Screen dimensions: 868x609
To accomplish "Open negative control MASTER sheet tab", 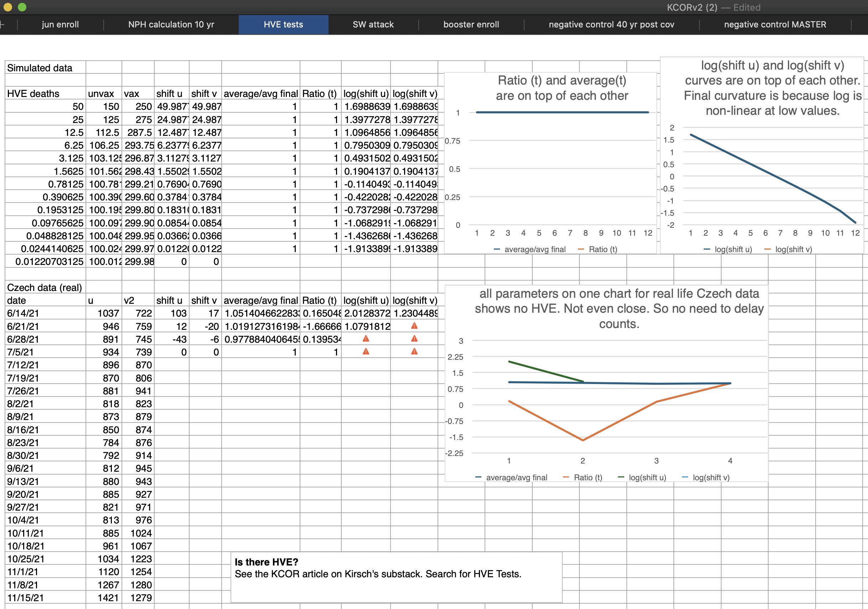I will pyautogui.click(x=775, y=25).
